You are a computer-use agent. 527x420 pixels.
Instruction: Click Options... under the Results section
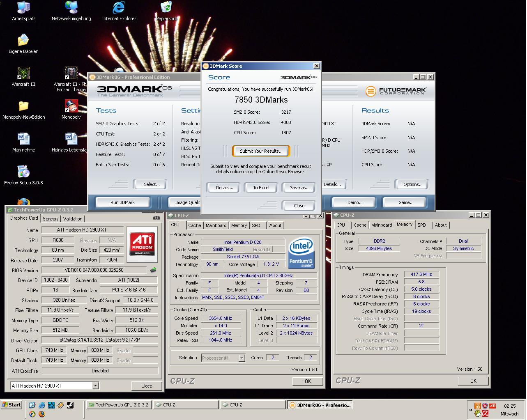pos(413,184)
